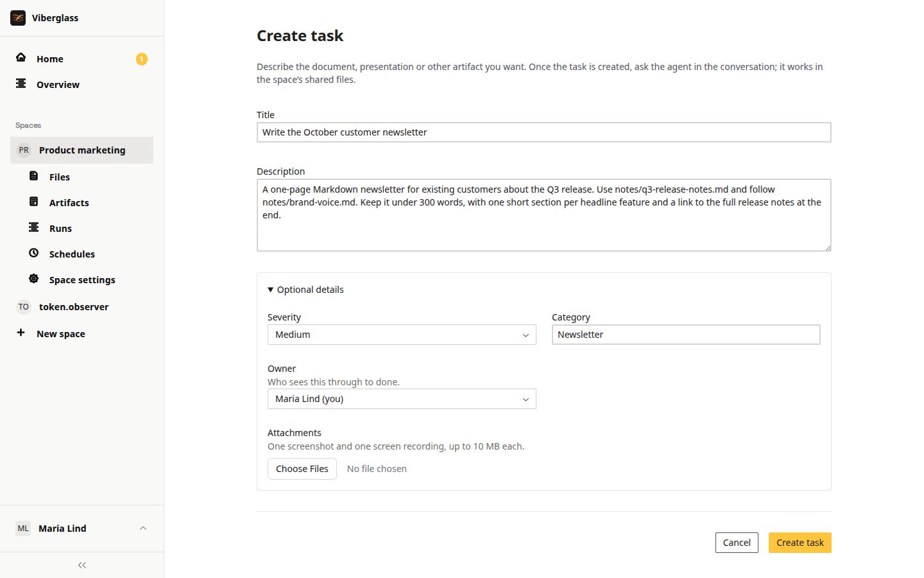The width and height of the screenshot is (924, 578).
Task: Click the Files link in sidebar
Action: [81, 177]
